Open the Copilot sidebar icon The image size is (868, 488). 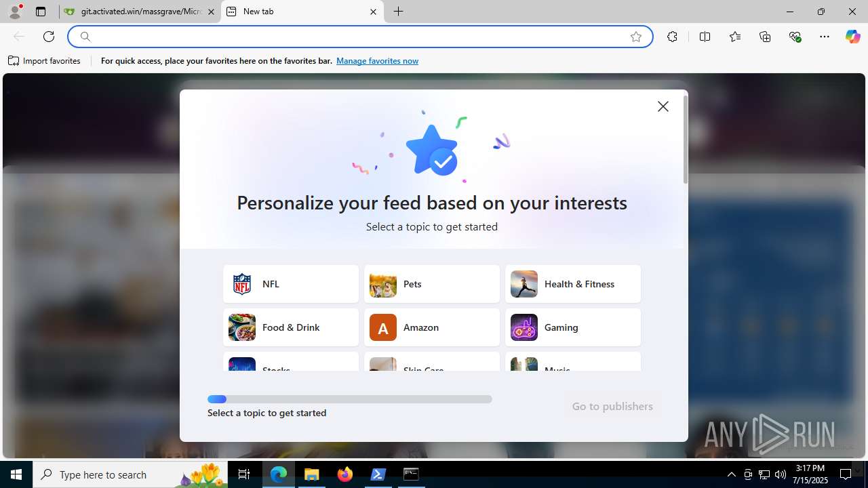click(852, 37)
